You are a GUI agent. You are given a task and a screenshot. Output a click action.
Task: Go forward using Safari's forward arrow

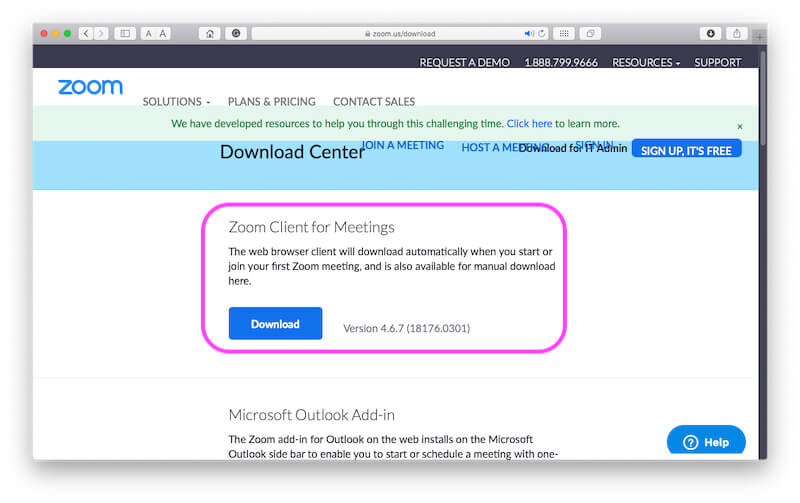point(101,34)
